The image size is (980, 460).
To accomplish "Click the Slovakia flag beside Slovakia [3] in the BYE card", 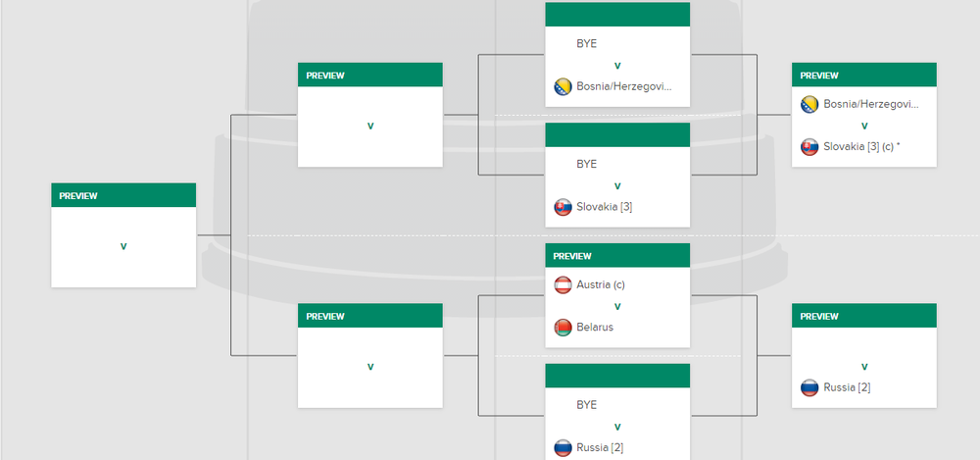I will [x=563, y=207].
